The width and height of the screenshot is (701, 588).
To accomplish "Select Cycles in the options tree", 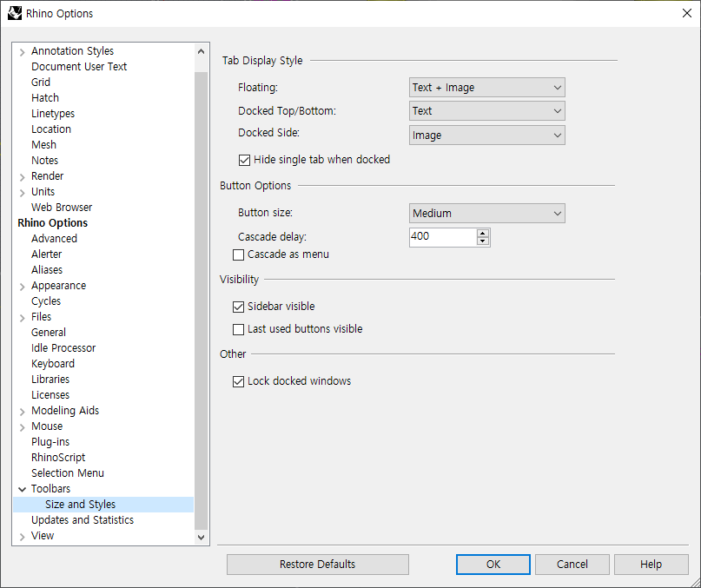I will [x=46, y=301].
